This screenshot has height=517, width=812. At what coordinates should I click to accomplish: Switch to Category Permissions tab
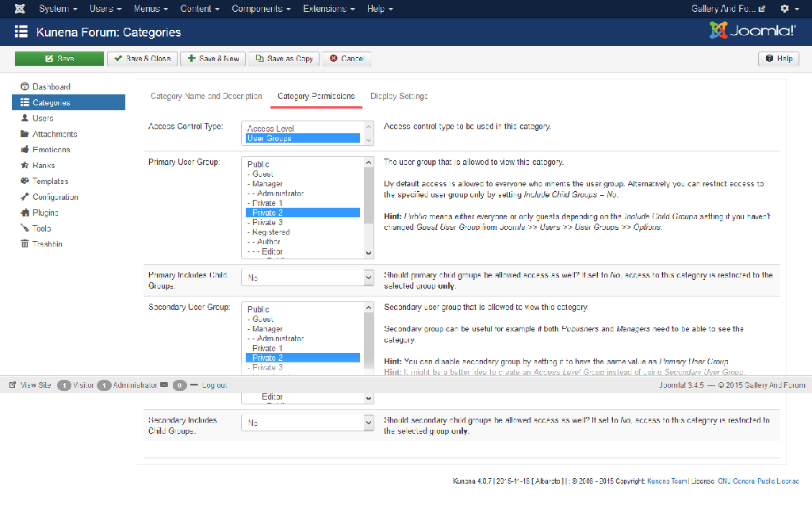316,97
